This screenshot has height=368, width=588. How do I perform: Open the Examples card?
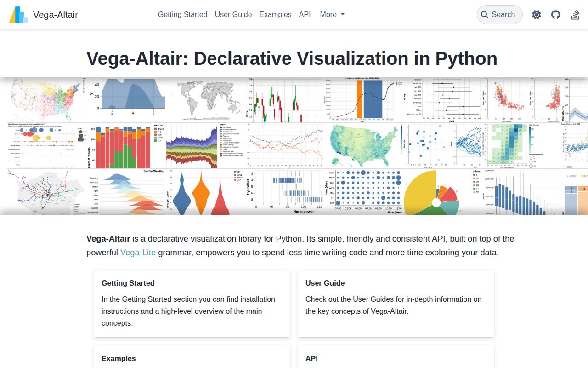(x=192, y=357)
